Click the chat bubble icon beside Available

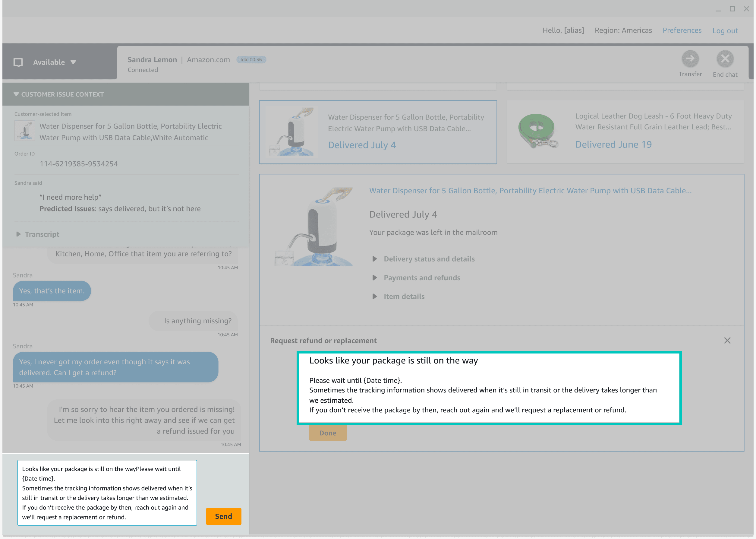tap(18, 62)
